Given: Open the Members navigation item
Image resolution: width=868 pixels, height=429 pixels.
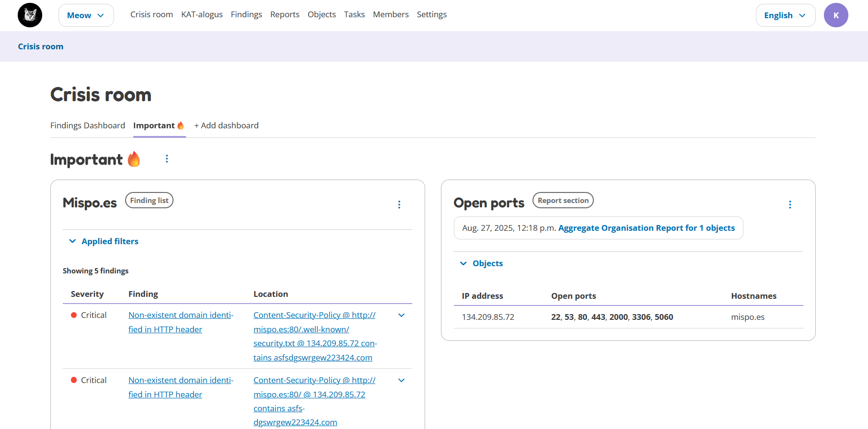Looking at the screenshot, I should tap(391, 14).
